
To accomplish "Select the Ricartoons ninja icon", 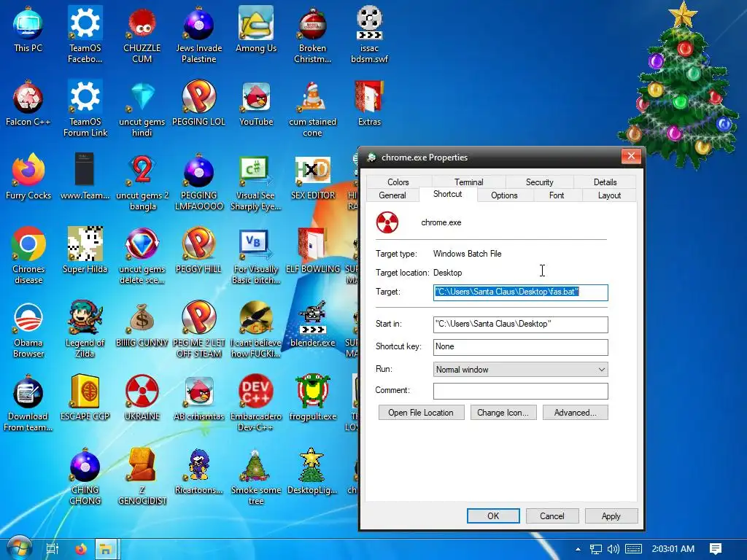I will click(x=199, y=472).
